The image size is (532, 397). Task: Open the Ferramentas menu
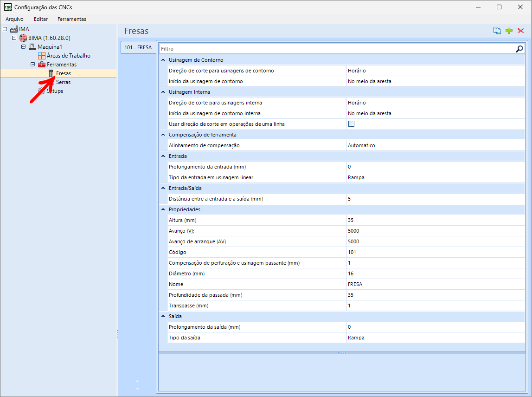point(71,19)
